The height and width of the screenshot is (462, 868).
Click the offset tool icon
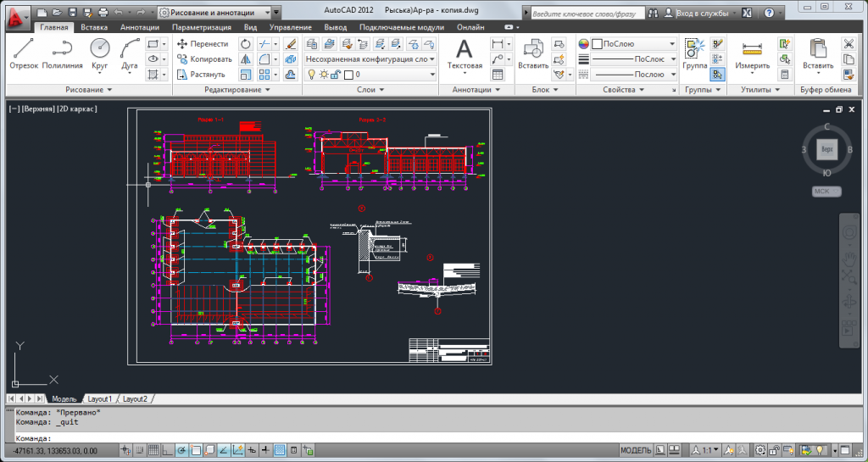[291, 74]
